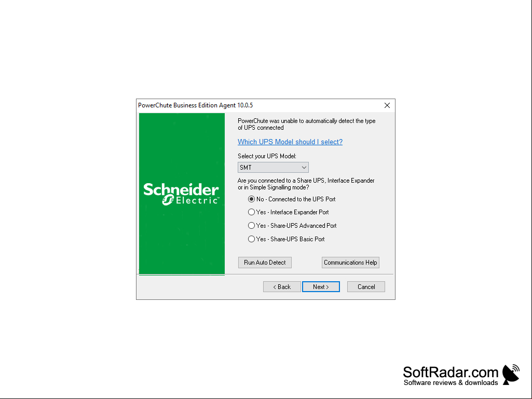Open Communications Help

coord(350,263)
